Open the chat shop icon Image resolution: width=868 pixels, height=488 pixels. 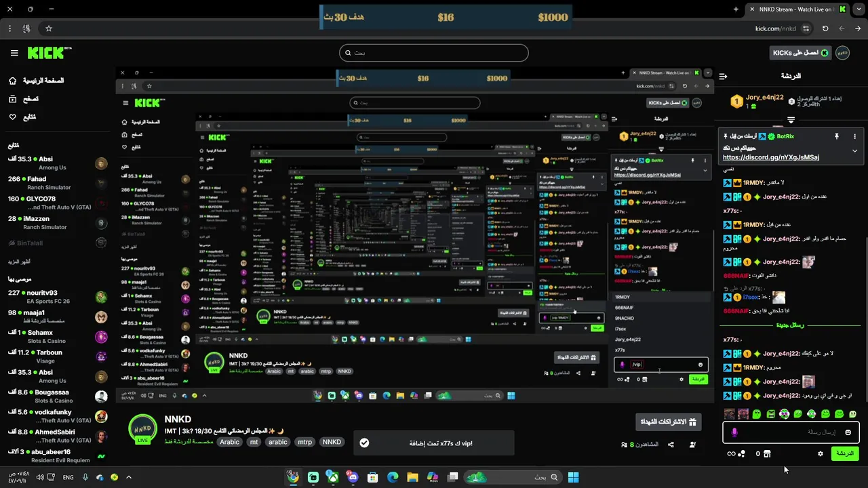(x=767, y=454)
